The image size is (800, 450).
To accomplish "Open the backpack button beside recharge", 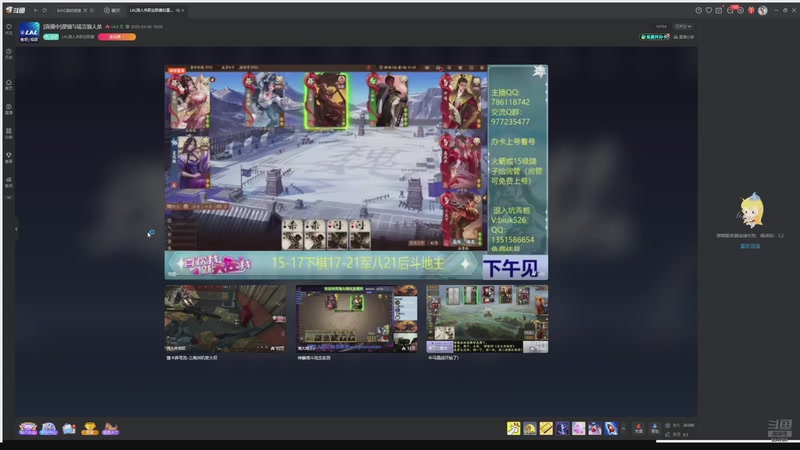I will tap(655, 429).
